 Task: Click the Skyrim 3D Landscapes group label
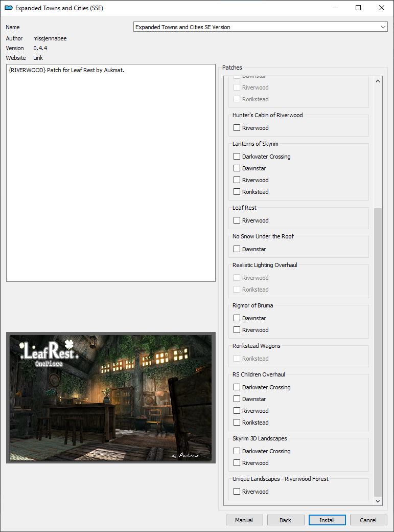[x=260, y=438]
